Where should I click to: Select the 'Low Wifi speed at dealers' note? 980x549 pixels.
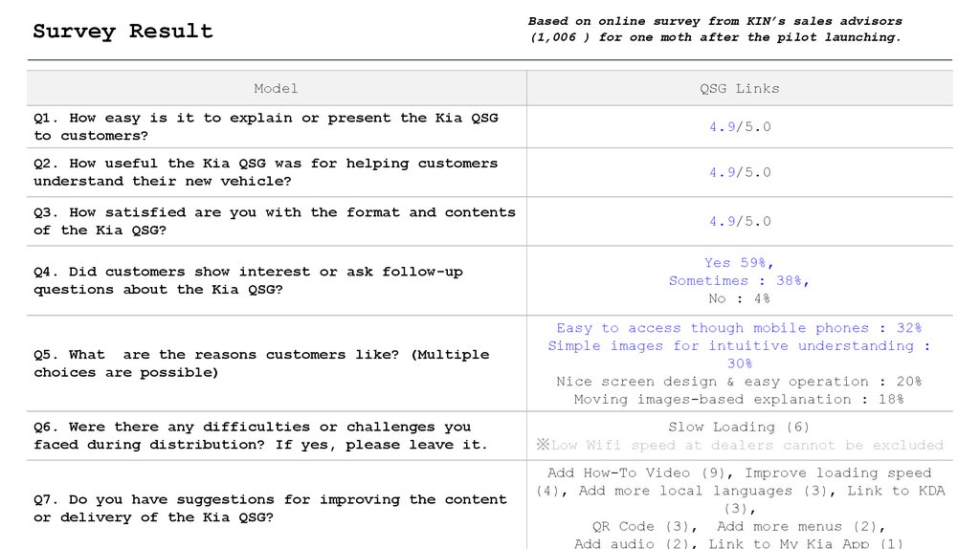point(740,446)
